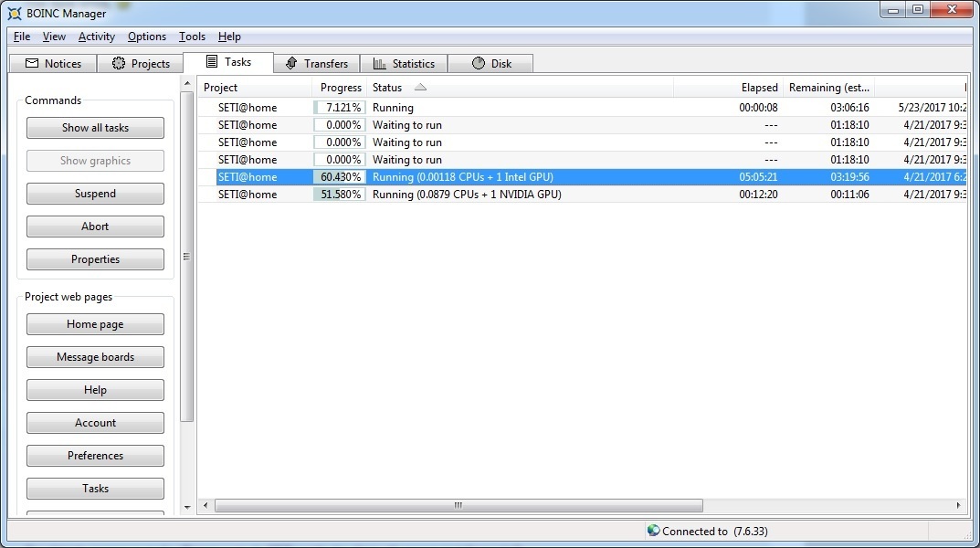This screenshot has width=980, height=548.
Task: Click the Help button in Project web pages
Action: point(95,389)
